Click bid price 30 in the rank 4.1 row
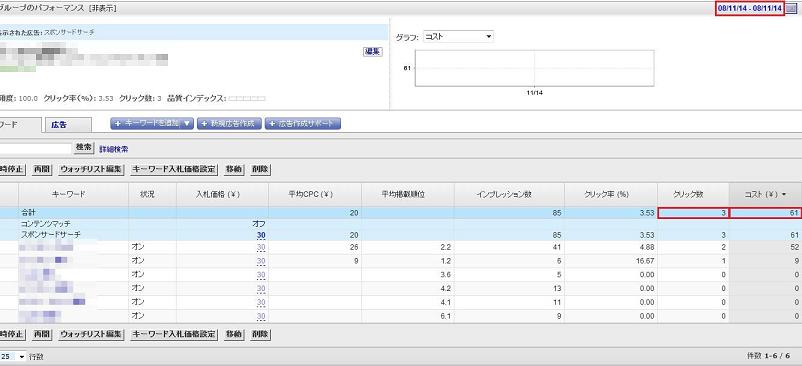Image resolution: width=802 pixels, height=366 pixels. [261, 303]
